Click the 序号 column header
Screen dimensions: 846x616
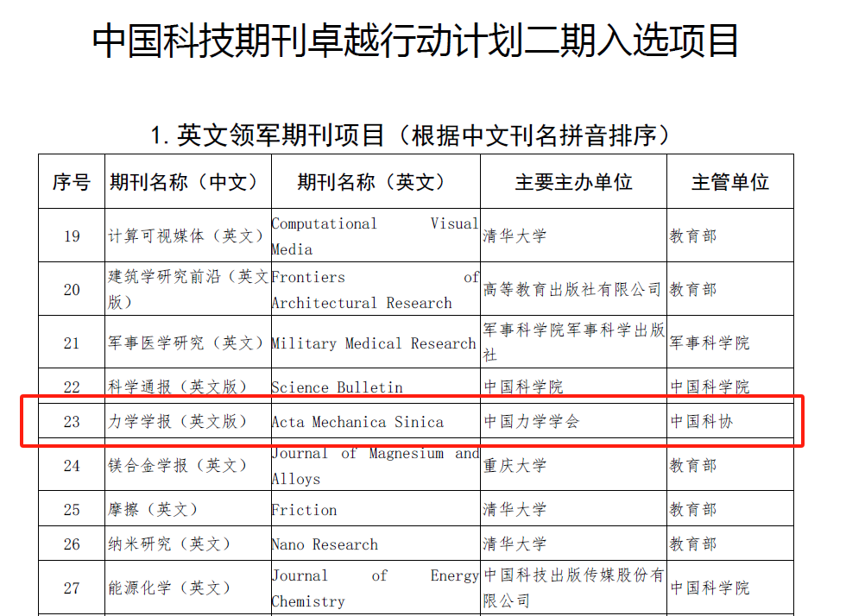(71, 182)
